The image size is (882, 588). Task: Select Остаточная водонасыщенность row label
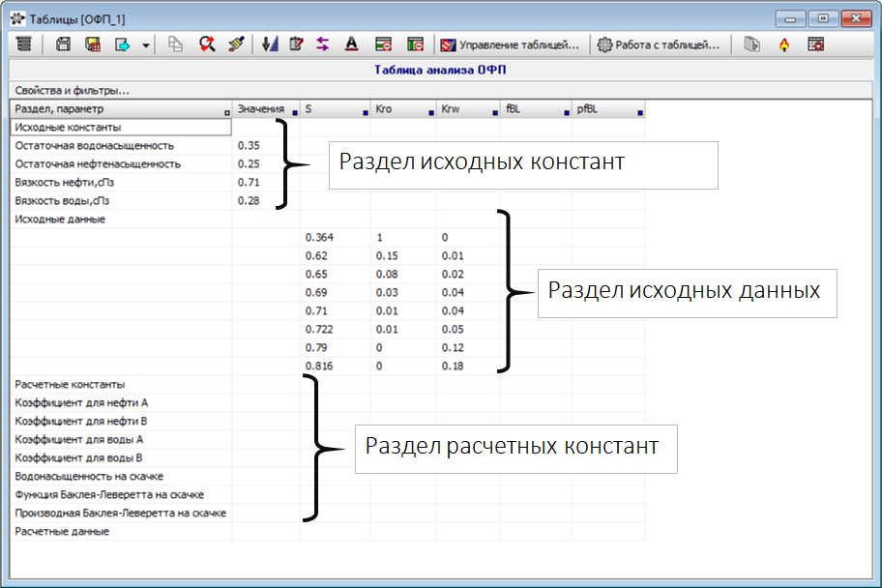(x=95, y=146)
